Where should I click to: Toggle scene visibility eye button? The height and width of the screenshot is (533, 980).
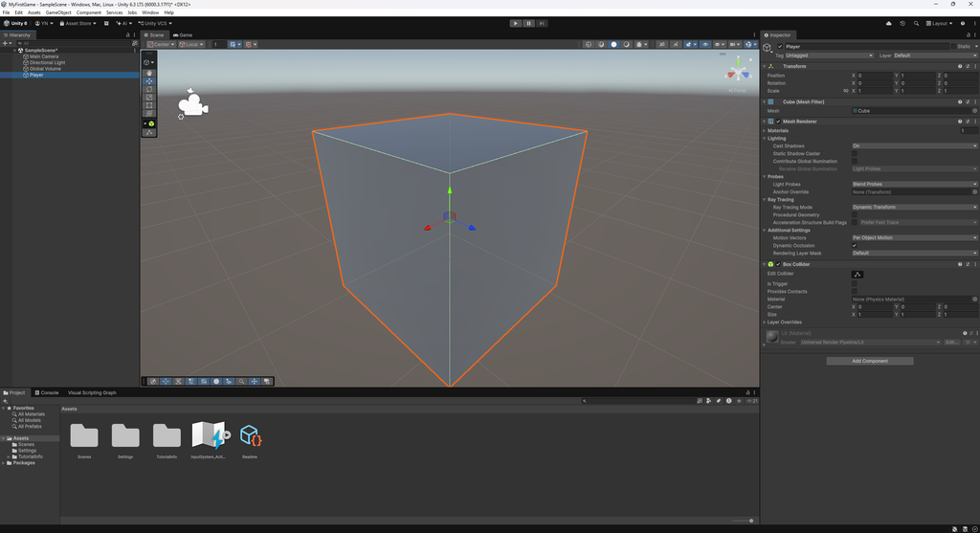pyautogui.click(x=705, y=44)
